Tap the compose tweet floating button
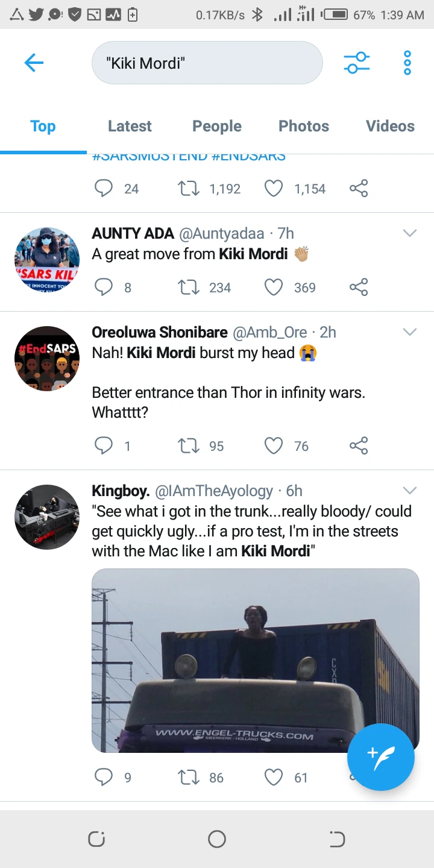 point(380,756)
